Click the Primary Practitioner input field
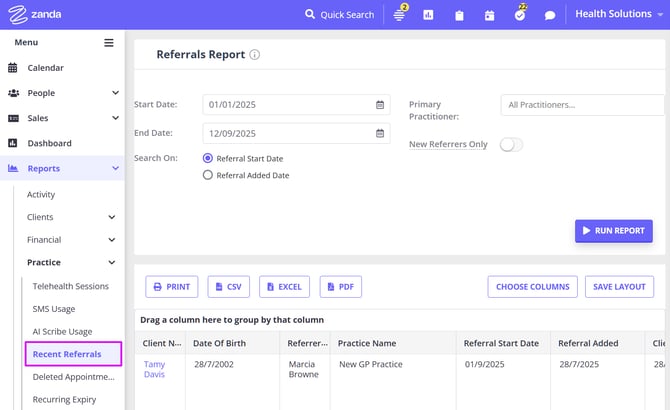Image resolution: width=670 pixels, height=410 pixels. 582,105
